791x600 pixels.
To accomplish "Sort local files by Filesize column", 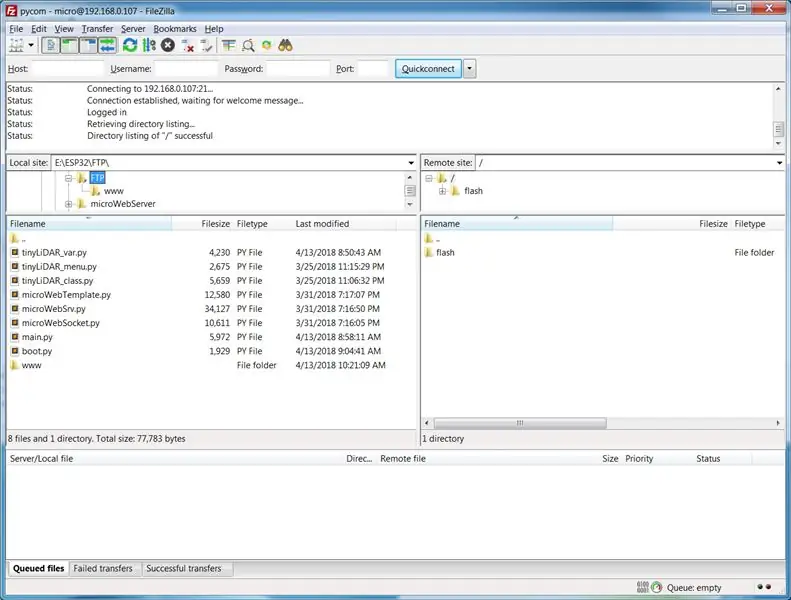I will coord(202,224).
